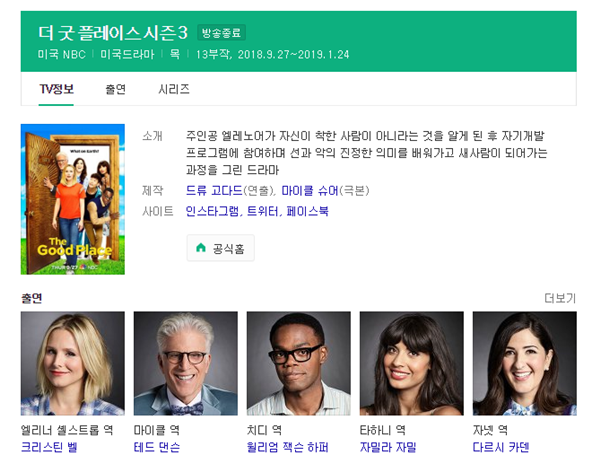Viewport: 600px width, 472px height.
Task: Click the 소개 label
Action: 152,136
